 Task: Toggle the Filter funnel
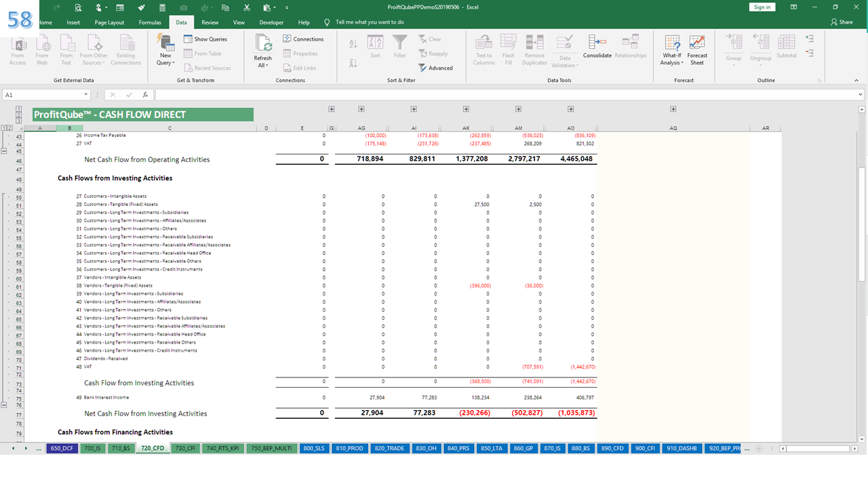tap(400, 47)
